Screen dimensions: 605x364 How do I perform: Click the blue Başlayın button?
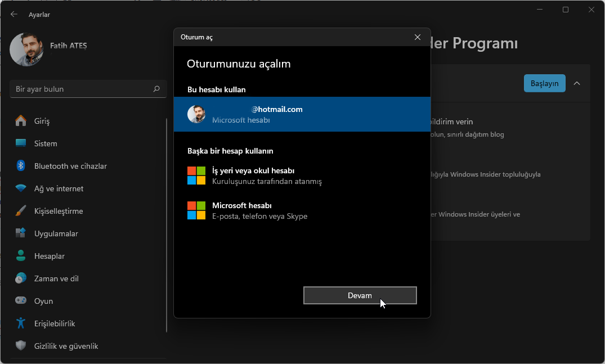[x=544, y=83]
